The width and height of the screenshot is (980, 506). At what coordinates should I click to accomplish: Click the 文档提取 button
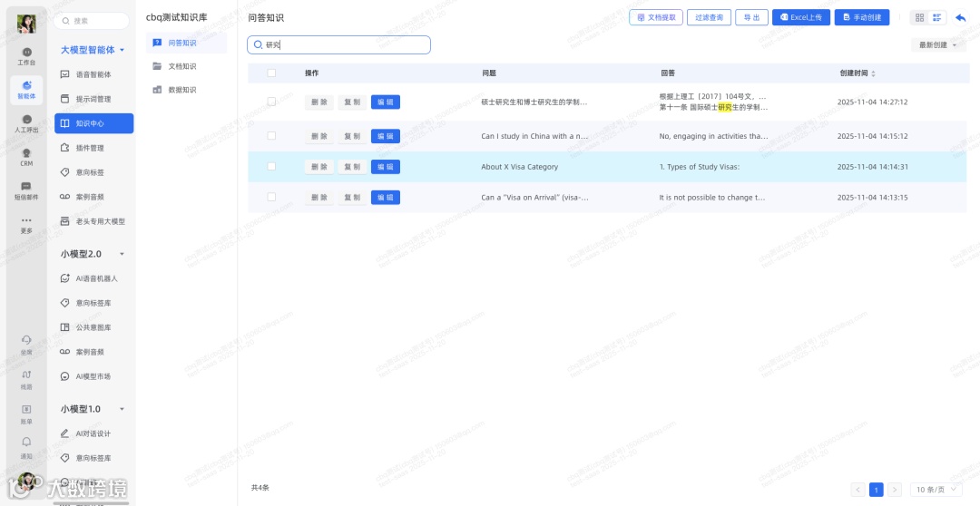coord(656,17)
